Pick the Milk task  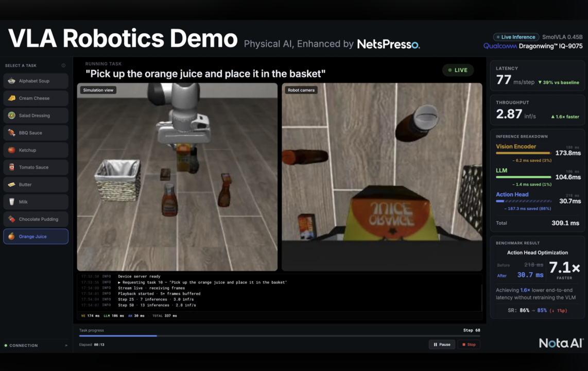pyautogui.click(x=36, y=202)
